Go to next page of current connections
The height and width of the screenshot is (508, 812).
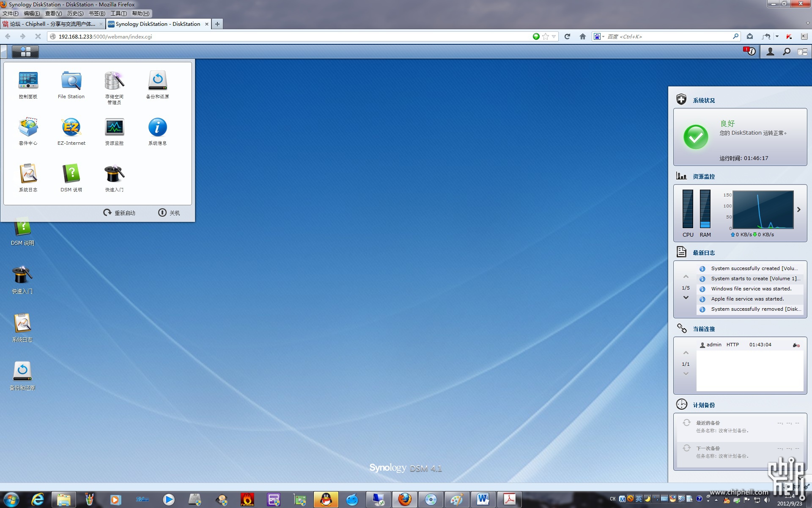pos(686,374)
